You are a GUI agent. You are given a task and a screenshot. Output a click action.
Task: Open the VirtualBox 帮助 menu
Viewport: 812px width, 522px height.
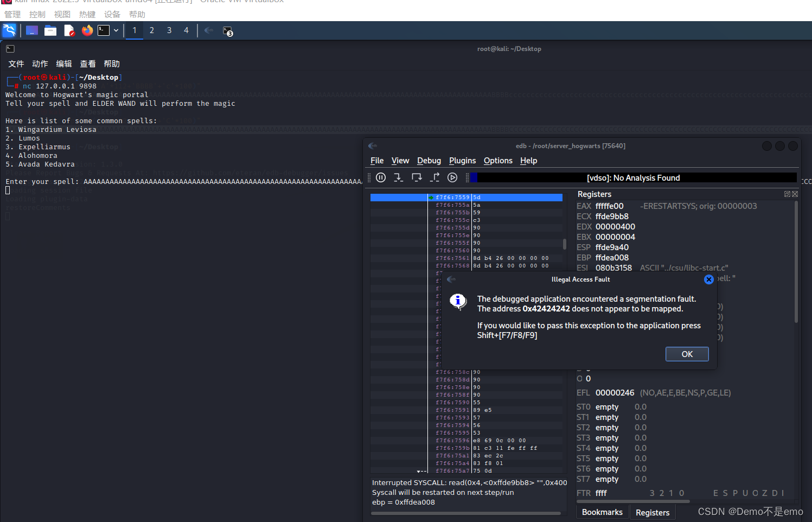point(137,14)
